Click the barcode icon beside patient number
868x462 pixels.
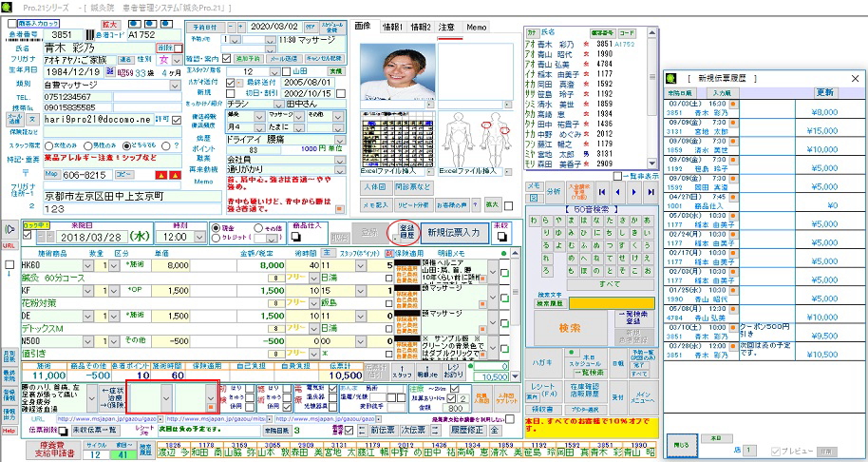89,35
